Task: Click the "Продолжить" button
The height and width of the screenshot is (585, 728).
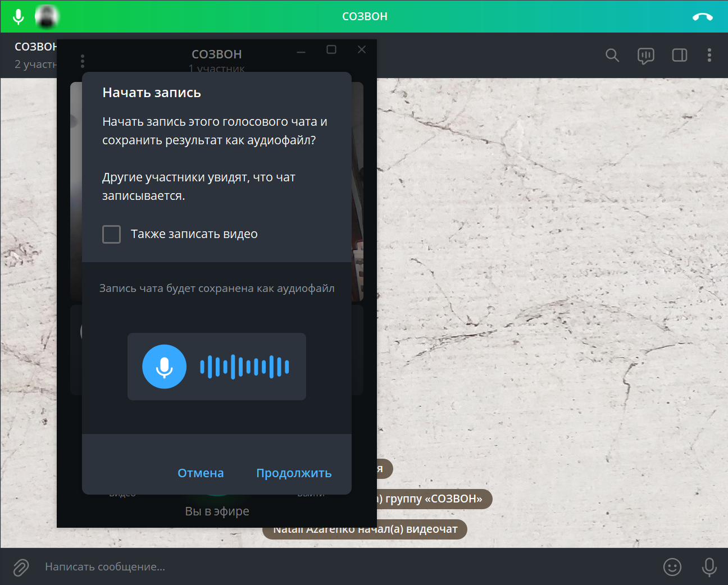Action: tap(294, 473)
